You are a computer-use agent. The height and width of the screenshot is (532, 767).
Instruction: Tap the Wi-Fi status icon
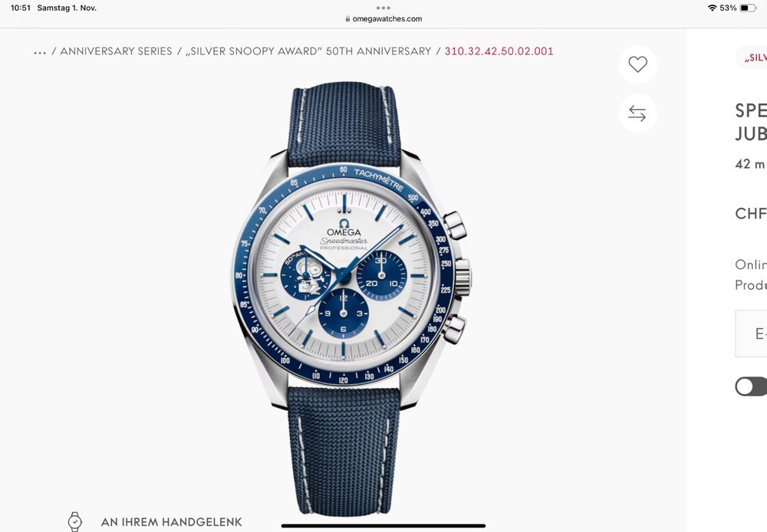pos(712,8)
